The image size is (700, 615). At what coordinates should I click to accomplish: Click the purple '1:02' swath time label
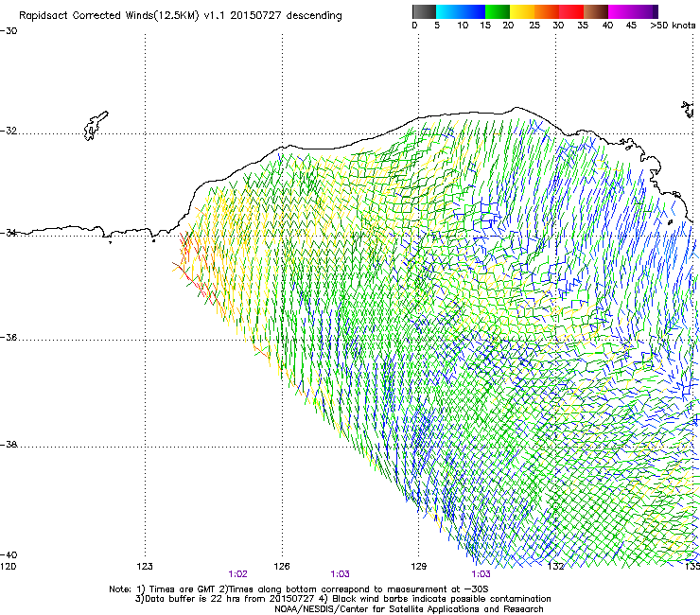(x=238, y=574)
